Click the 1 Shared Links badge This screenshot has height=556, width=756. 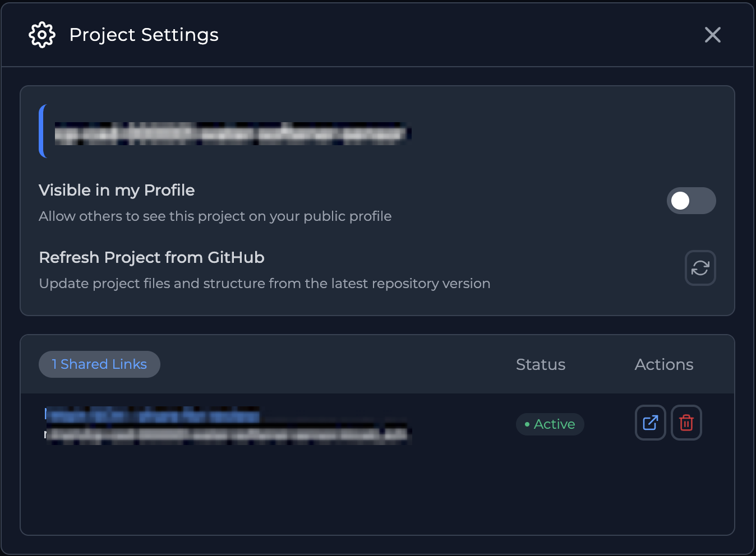click(99, 364)
